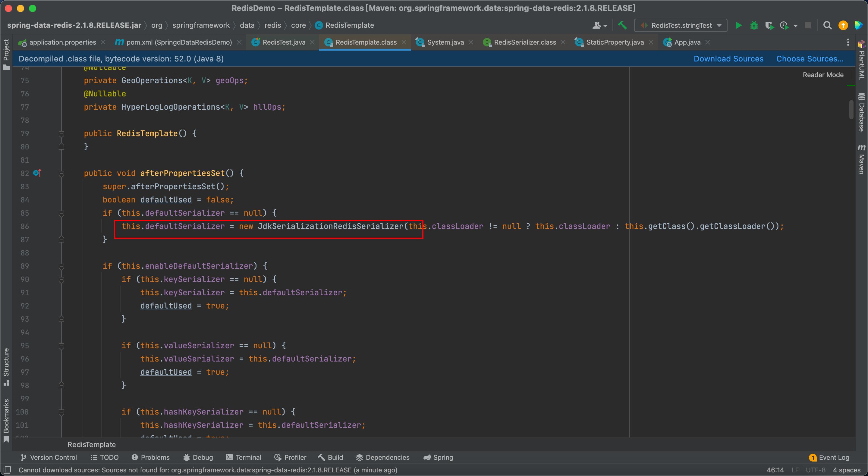The image size is (868, 476).
Task: Open the TODO tool window
Action: pos(105,457)
